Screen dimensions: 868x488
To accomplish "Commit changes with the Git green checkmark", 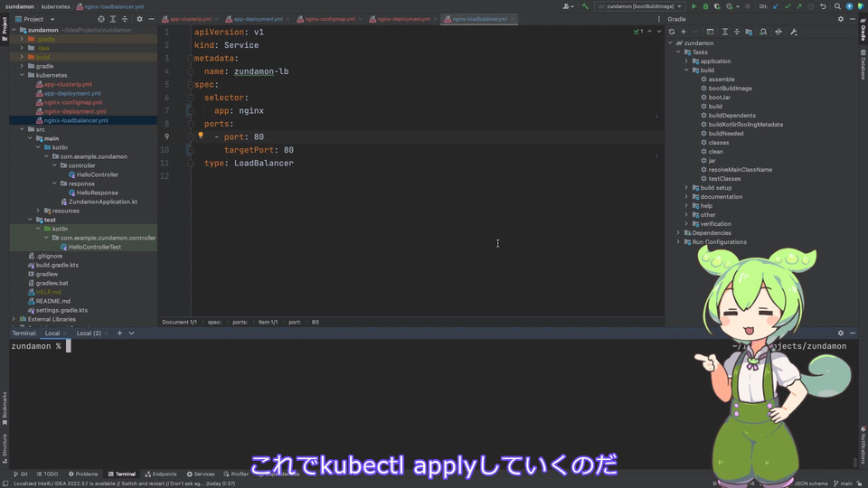I will [x=788, y=6].
